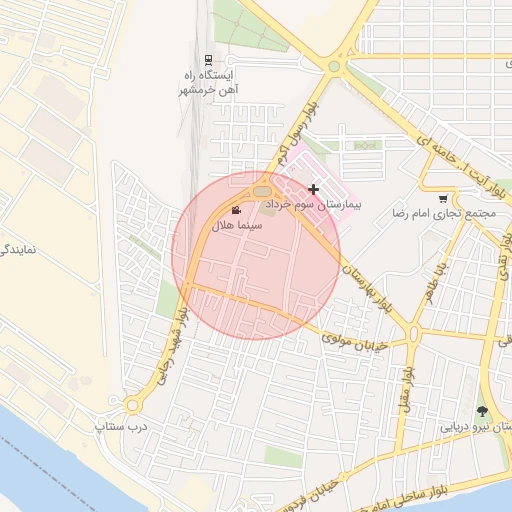Click the ایستگاه راه آهن خرمشهر label
This screenshot has width=512, height=512.
(209, 83)
